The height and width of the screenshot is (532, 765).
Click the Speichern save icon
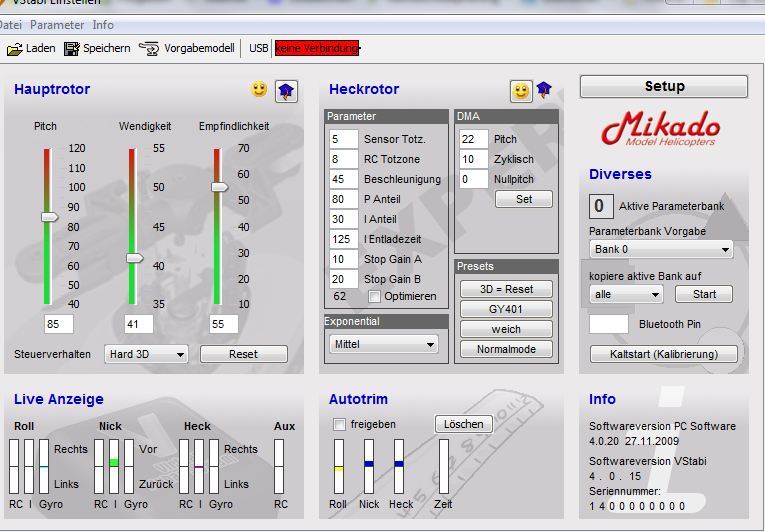coord(72,49)
